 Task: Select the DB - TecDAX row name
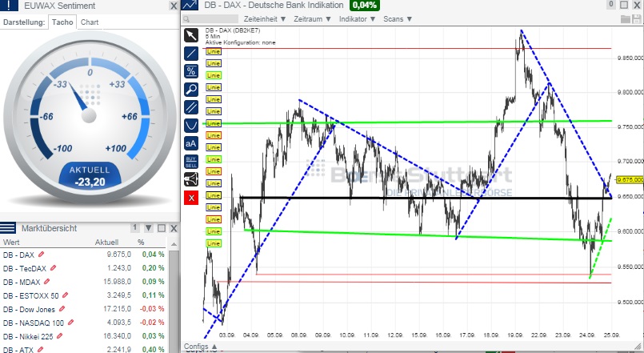(x=25, y=268)
